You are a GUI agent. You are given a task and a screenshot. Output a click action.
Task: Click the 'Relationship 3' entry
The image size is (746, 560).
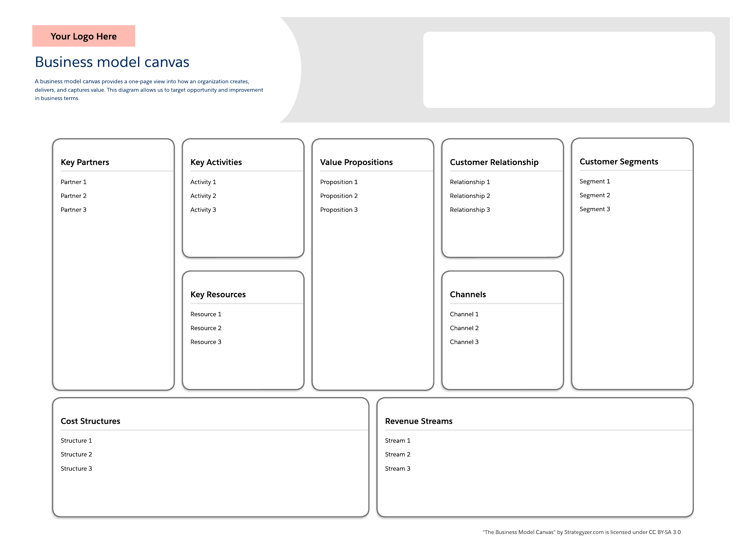(x=469, y=210)
